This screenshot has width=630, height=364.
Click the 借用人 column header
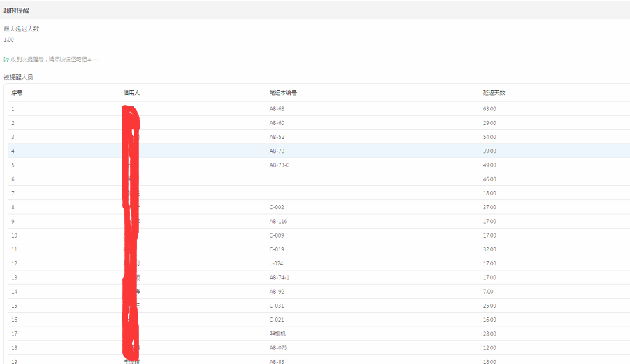pyautogui.click(x=131, y=92)
